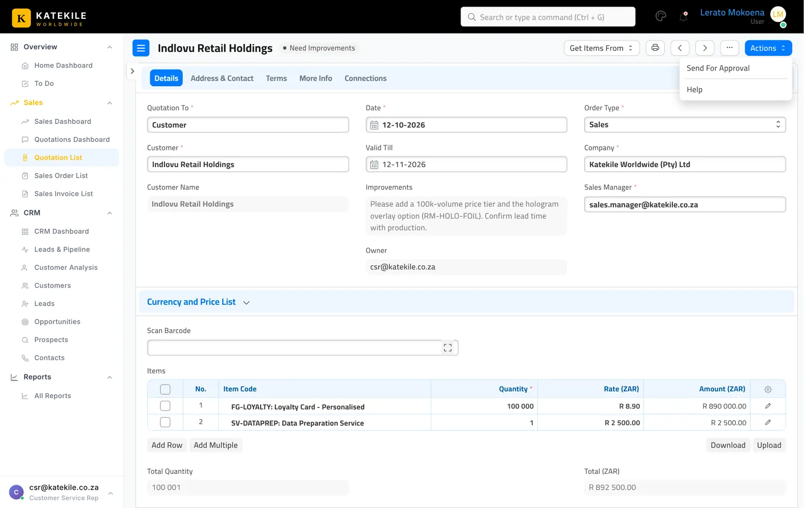Open the Actions dropdown button
This screenshot has width=812, height=508.
click(x=768, y=48)
